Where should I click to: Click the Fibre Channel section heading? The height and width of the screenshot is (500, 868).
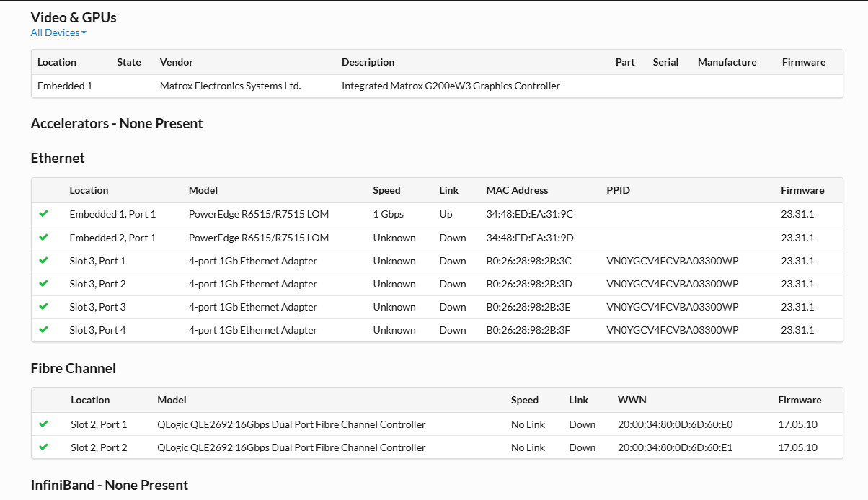coord(74,368)
